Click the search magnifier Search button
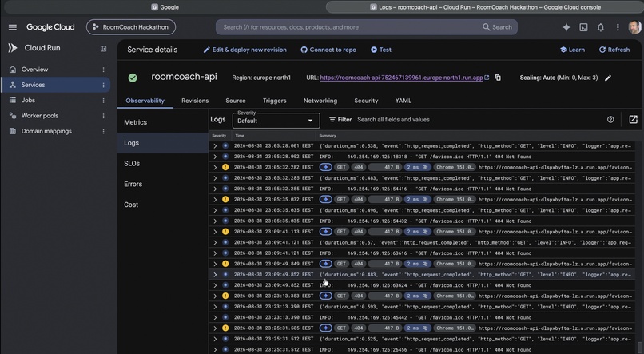 [497, 27]
